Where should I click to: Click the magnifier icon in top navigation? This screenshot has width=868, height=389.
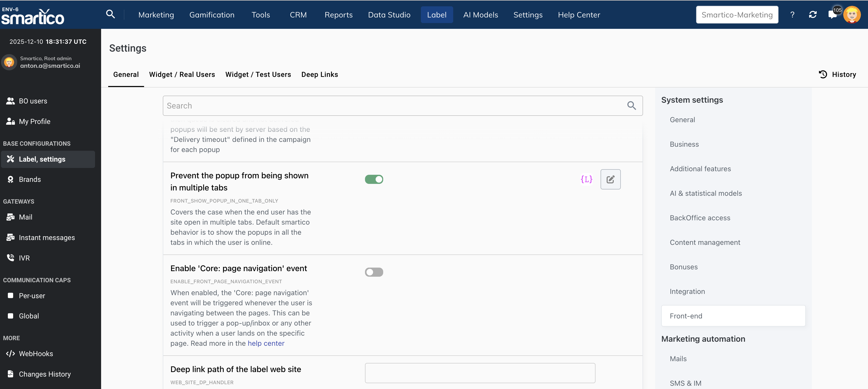pyautogui.click(x=110, y=14)
